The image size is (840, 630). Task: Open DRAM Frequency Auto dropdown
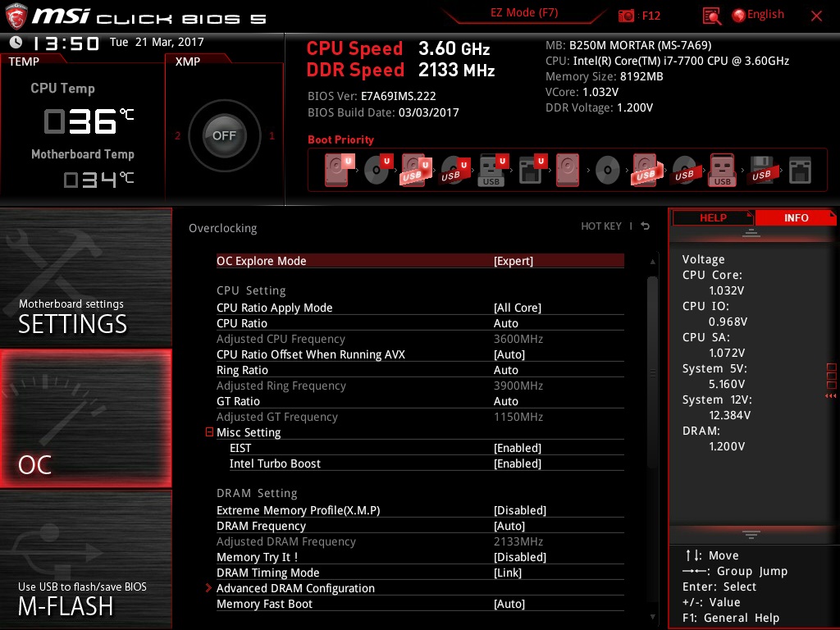coord(420,526)
